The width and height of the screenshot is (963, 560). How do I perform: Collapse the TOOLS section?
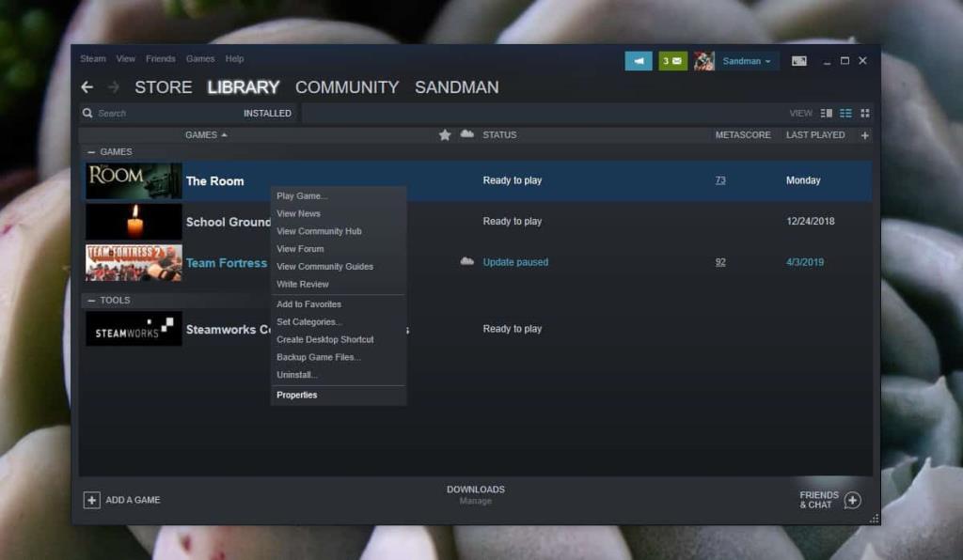click(x=89, y=300)
